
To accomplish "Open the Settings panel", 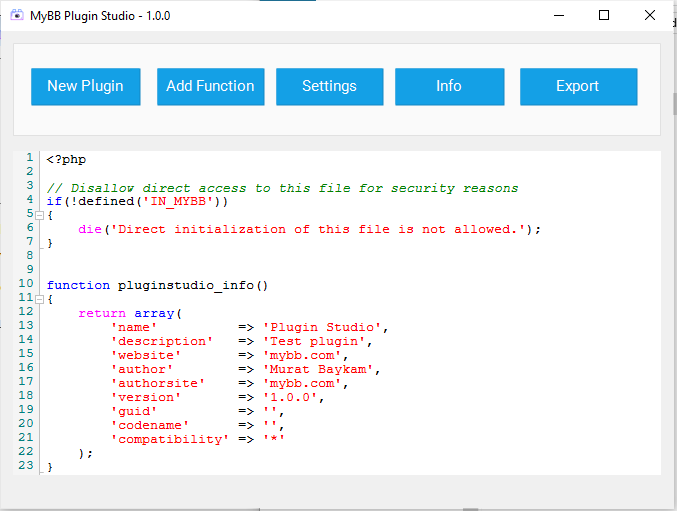I will (x=329, y=86).
